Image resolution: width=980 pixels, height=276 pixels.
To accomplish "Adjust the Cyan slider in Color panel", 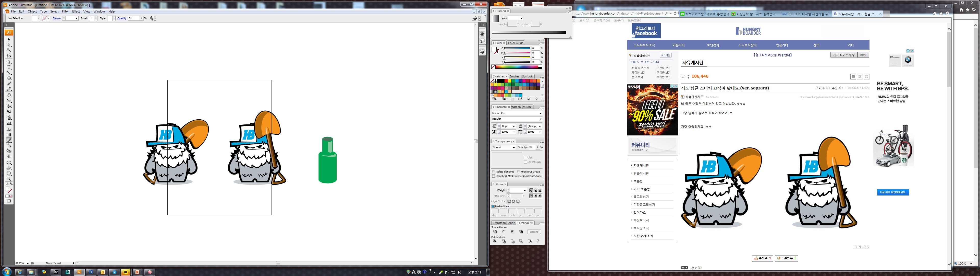I will 517,48.
